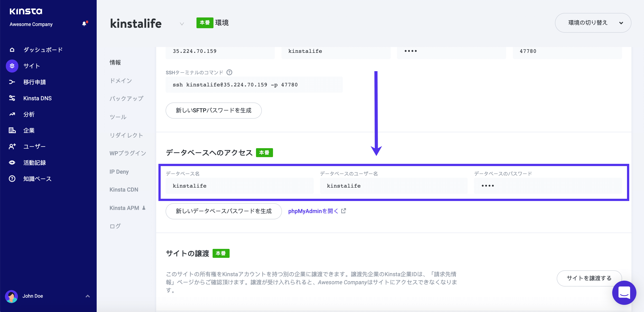
Task: Open 活動記録 menu item
Action: pos(34,162)
